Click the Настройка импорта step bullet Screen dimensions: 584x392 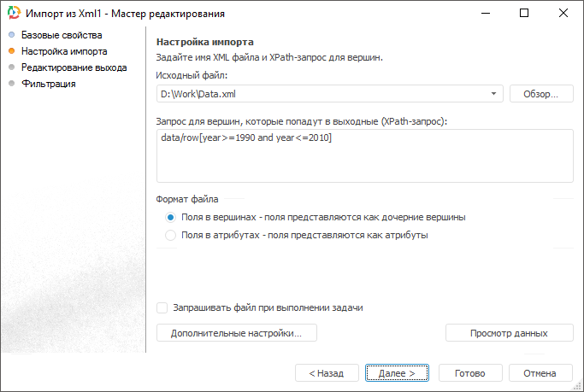tap(11, 51)
